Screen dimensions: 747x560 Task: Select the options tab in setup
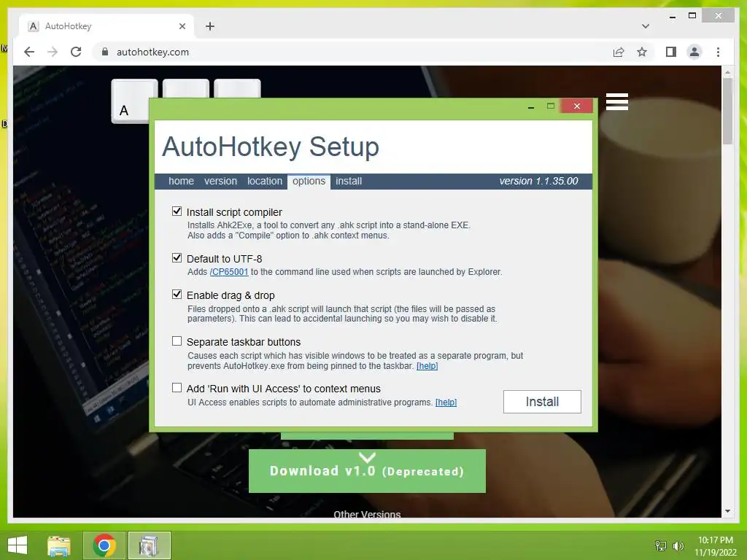pos(309,182)
